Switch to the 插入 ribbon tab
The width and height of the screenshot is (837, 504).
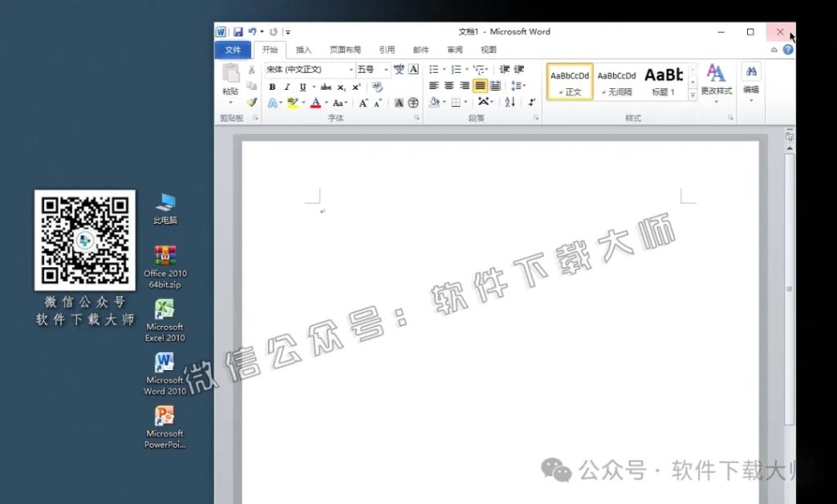tap(303, 49)
